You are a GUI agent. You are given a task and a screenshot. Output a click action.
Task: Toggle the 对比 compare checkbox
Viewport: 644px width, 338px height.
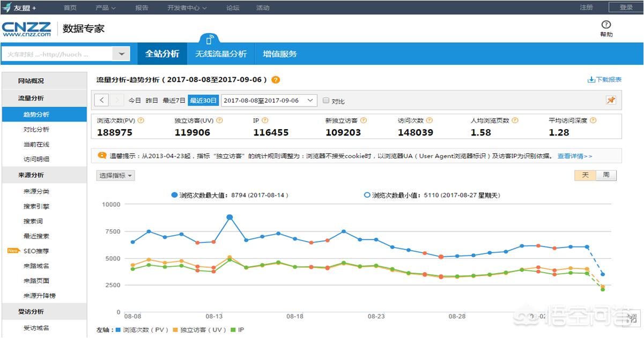[325, 100]
